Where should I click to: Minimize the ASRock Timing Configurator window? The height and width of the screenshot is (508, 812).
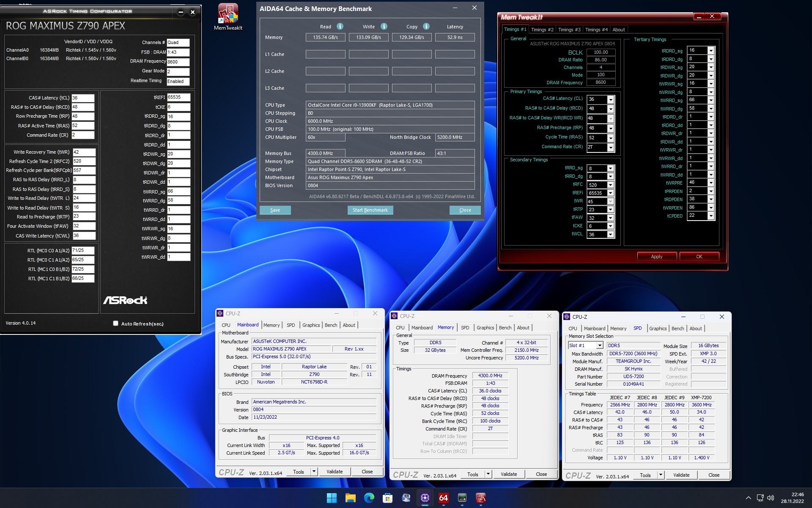181,12
